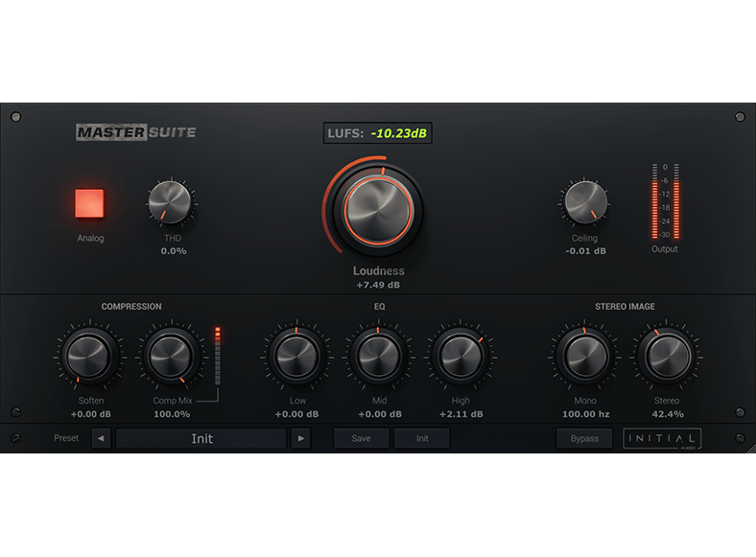Viewport: 756px width, 557px height.
Task: Click the High EQ knob
Action: point(461,357)
